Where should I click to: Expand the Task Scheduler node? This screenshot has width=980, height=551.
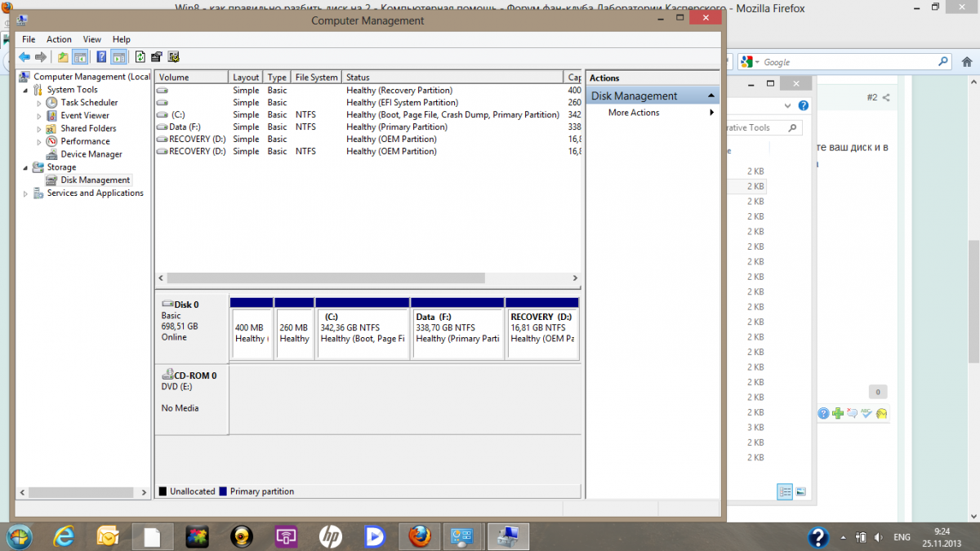pos(38,103)
